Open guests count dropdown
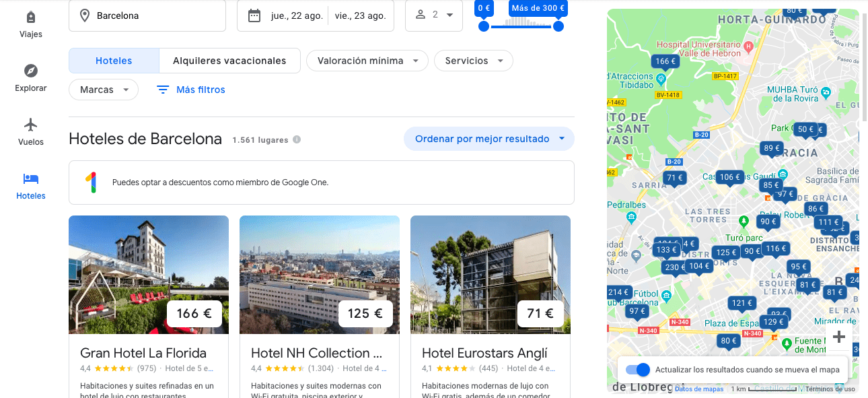Image resolution: width=868 pixels, height=398 pixels. (x=434, y=15)
